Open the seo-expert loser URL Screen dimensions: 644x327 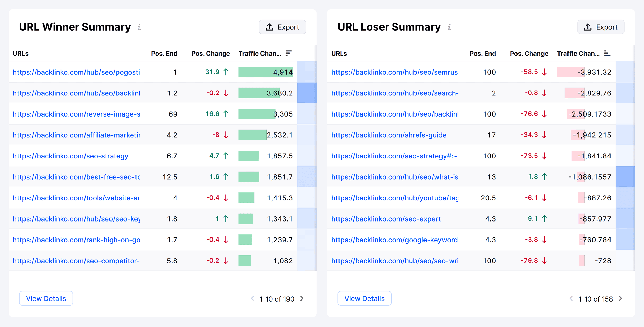tap(386, 219)
